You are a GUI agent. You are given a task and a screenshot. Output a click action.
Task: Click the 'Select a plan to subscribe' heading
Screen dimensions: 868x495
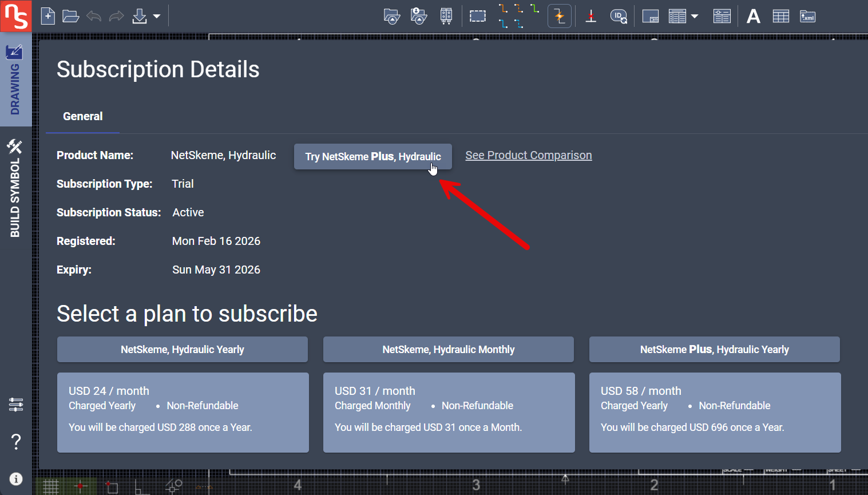187,314
